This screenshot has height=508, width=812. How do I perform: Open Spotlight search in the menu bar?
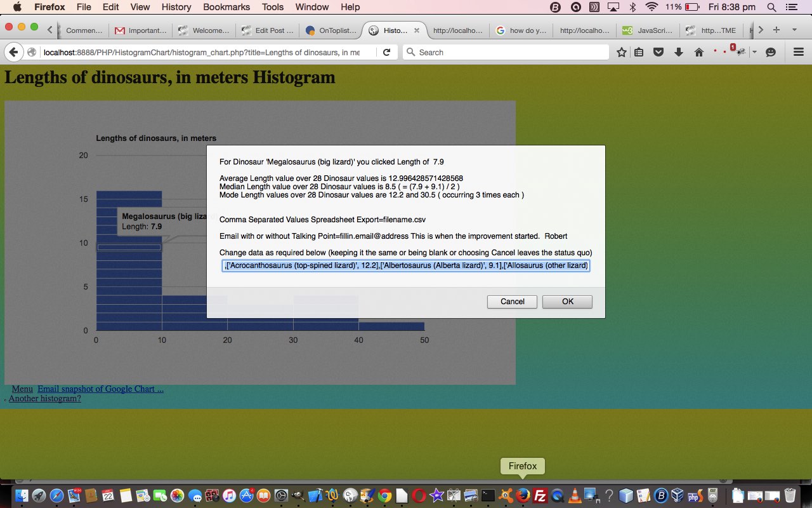click(771, 7)
